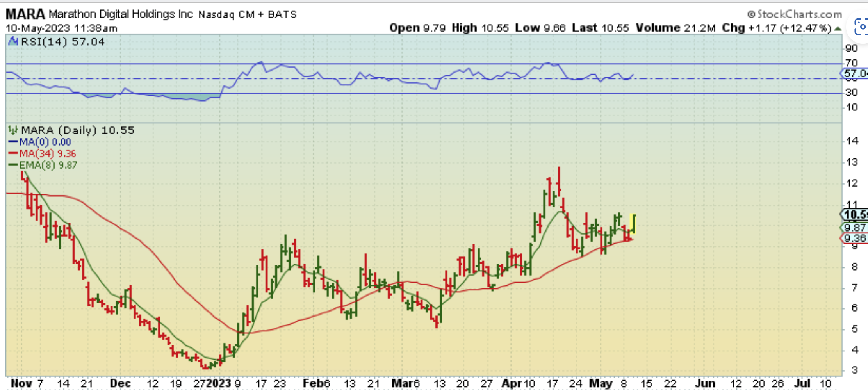Click the candlestick icon beside MARA (Daily)
Screen dimensions: 868x390
coord(13,130)
